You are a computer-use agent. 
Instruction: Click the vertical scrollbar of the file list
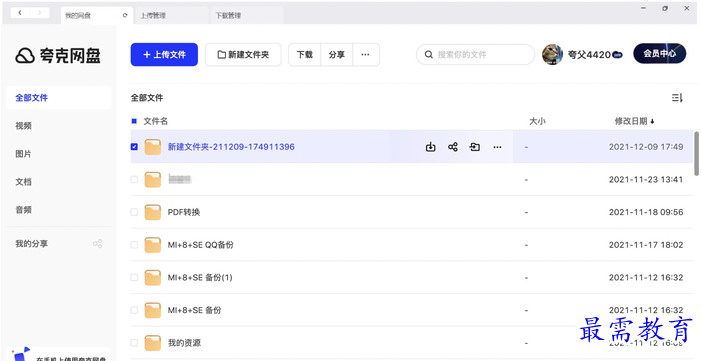coord(696,153)
